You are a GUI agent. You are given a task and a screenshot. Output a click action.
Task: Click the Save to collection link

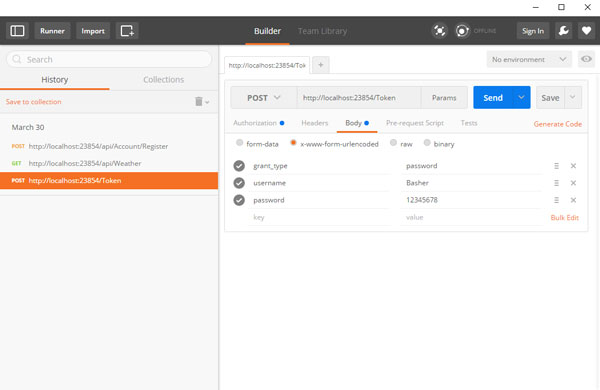click(34, 102)
